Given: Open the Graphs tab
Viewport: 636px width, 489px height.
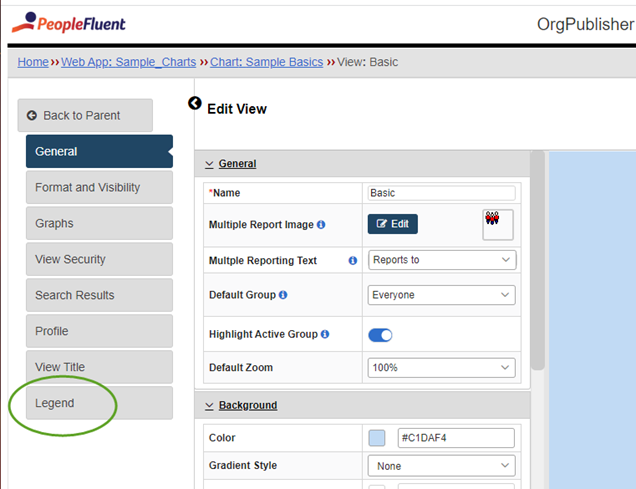Looking at the screenshot, I should (x=99, y=223).
